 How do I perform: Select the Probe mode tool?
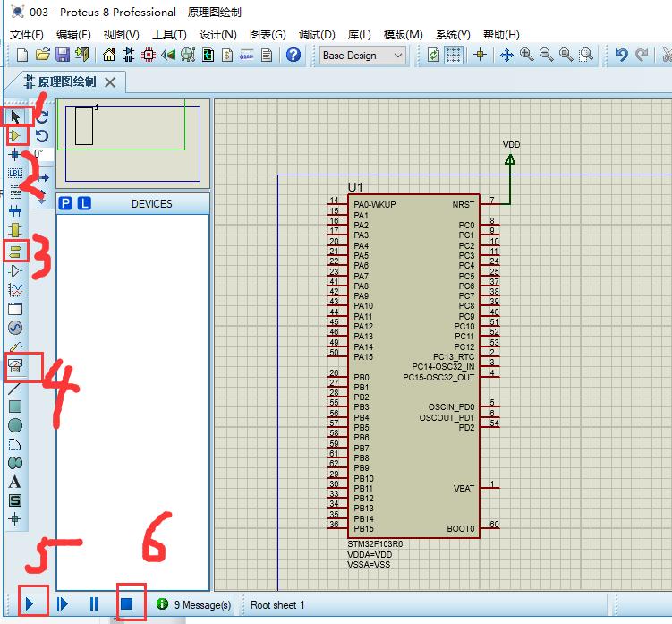pos(15,346)
